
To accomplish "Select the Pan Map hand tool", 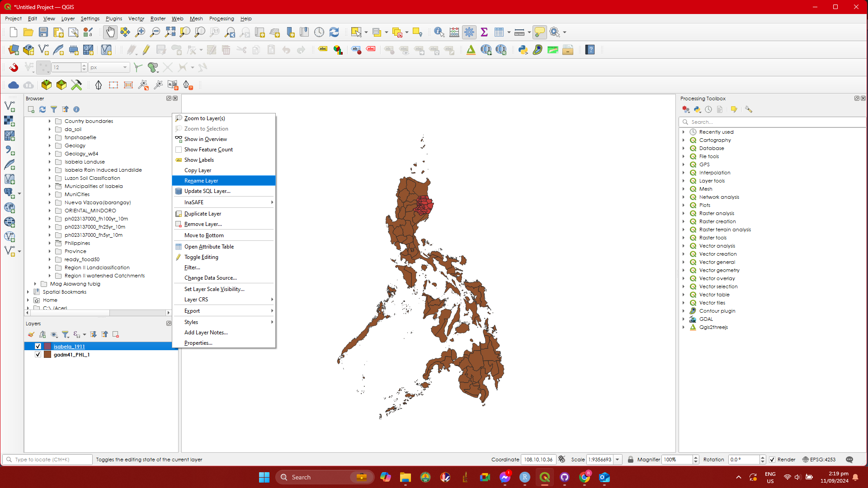I will tap(110, 32).
